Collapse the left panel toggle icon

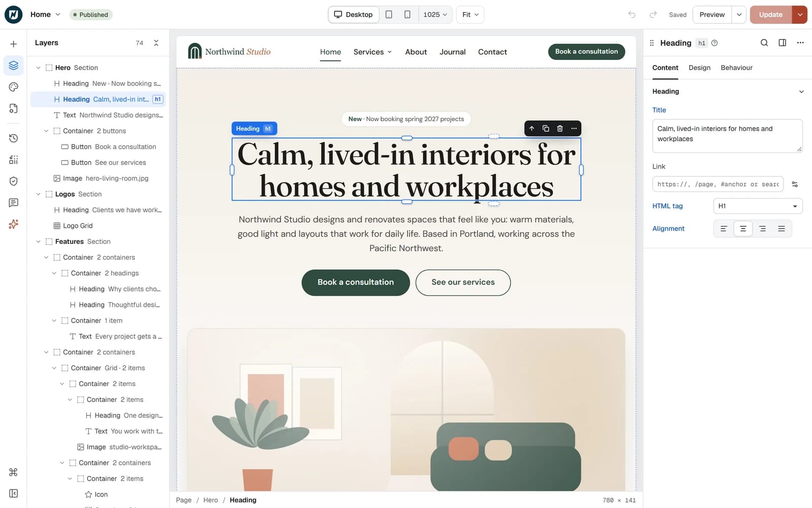tap(14, 493)
